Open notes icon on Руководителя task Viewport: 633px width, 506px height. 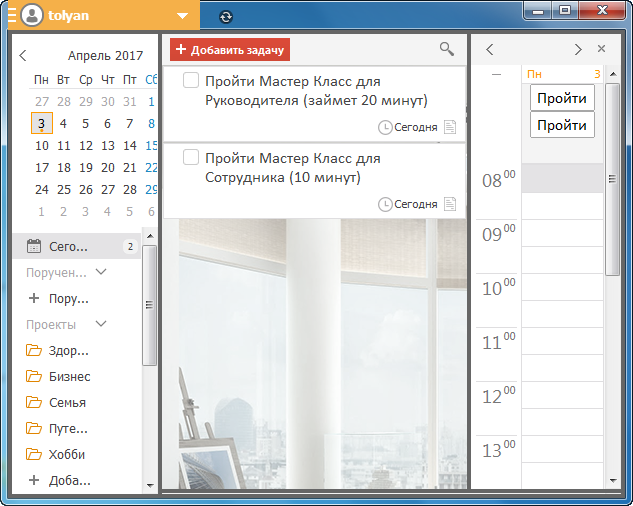[450, 127]
